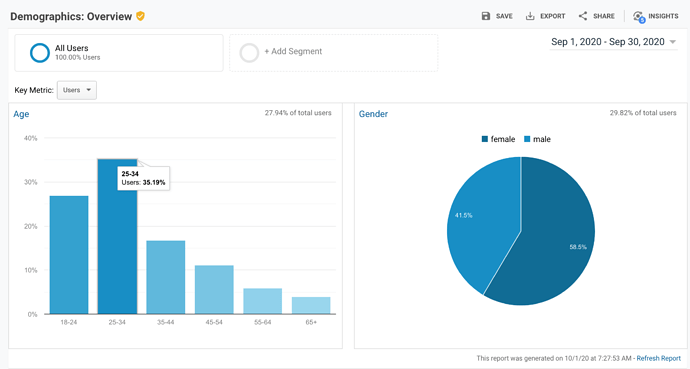Screen dimensions: 690x369
Task: Click the Export download icon
Action: point(530,16)
